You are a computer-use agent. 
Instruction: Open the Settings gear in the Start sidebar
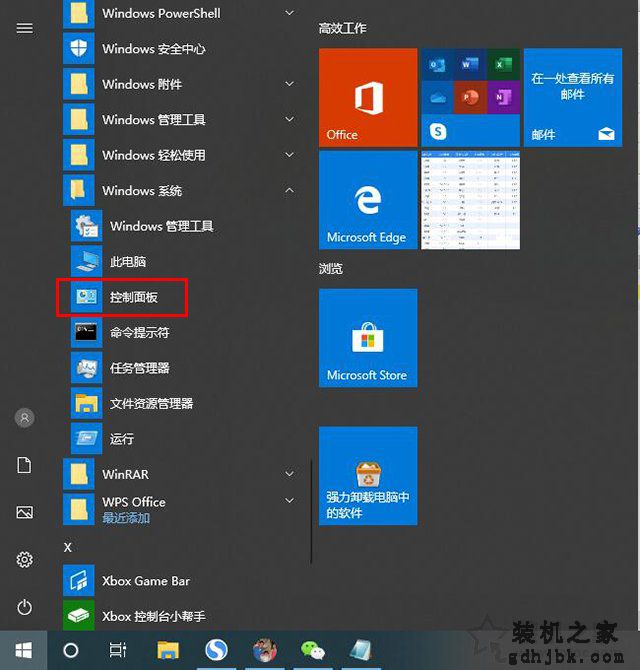(x=24, y=559)
